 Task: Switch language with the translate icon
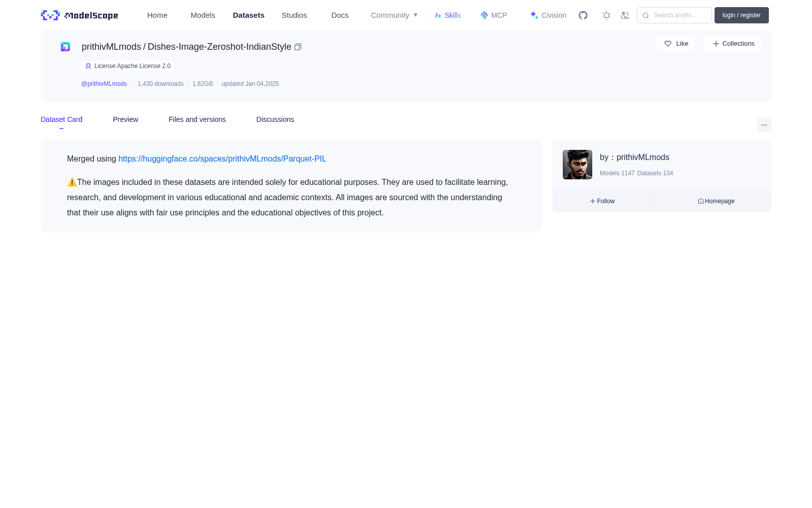(625, 15)
